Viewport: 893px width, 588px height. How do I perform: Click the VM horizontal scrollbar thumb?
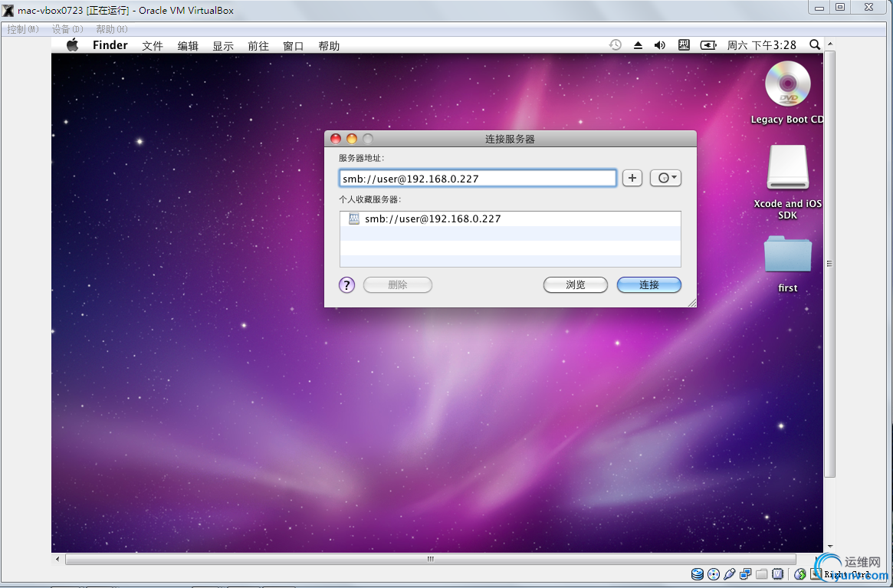(x=431, y=560)
